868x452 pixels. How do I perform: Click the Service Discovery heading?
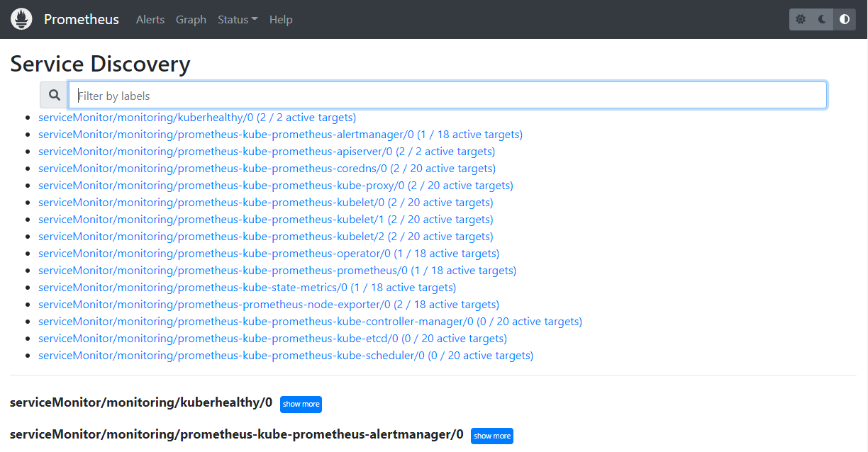(100, 64)
